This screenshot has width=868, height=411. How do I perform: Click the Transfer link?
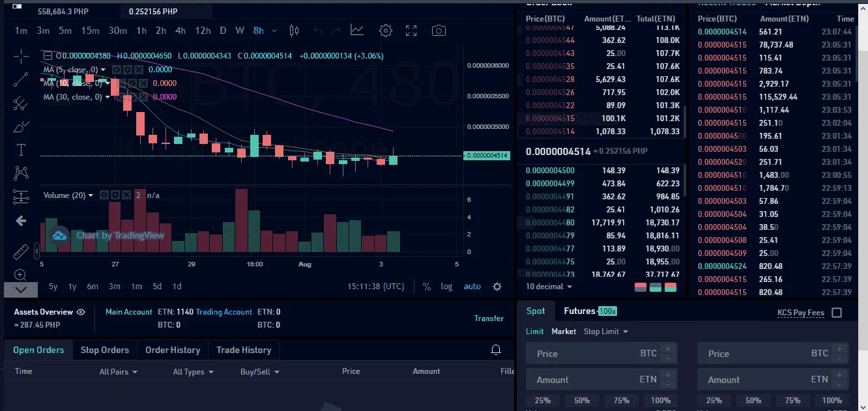pyautogui.click(x=489, y=319)
